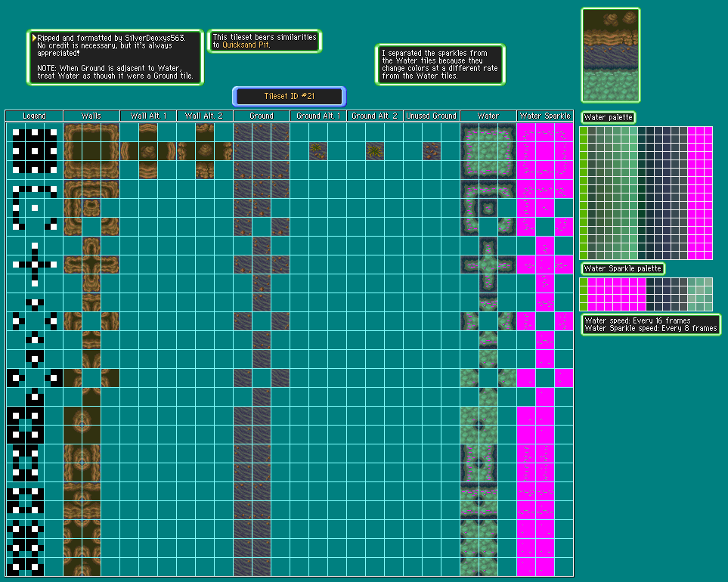Select the single Unused Ground tile
728x582 pixels.
click(432, 151)
